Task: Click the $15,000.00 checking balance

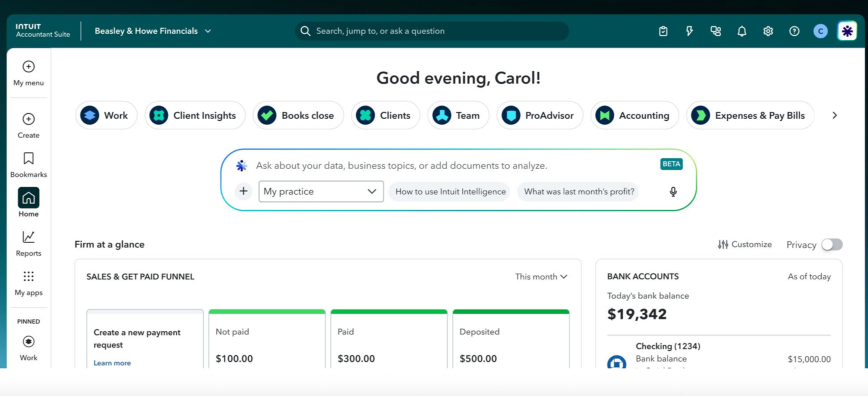Action: pyautogui.click(x=809, y=359)
